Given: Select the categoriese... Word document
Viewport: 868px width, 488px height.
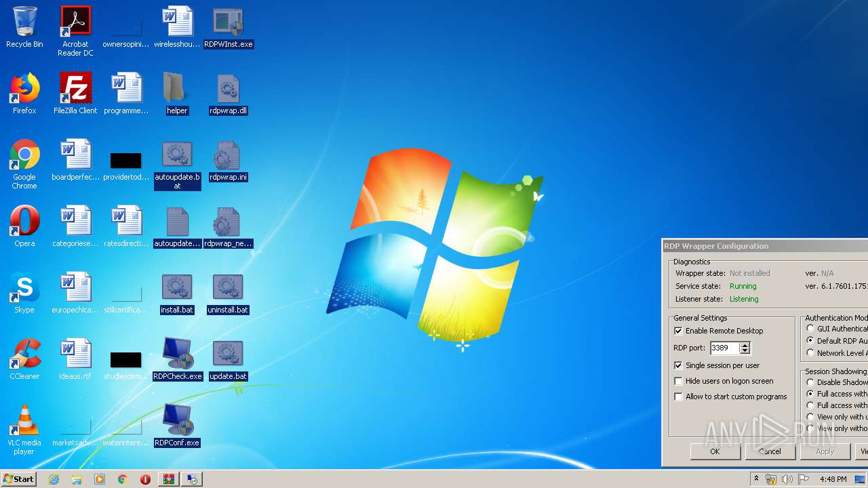Looking at the screenshot, I should click(75, 226).
